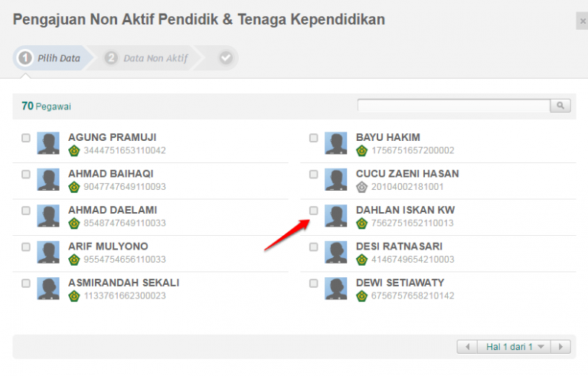Image resolution: width=588 pixels, height=376 pixels.
Task: Click ASMIRANDAH SEKALI's avatar image
Action: [x=48, y=288]
